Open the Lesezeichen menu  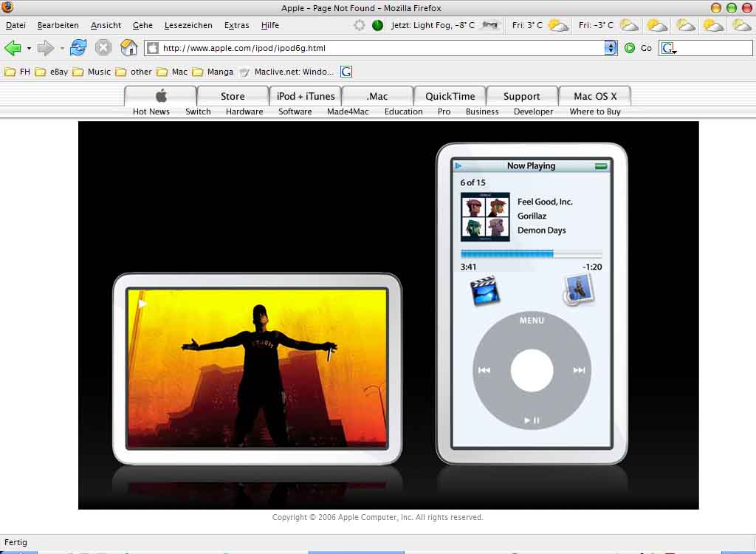188,25
